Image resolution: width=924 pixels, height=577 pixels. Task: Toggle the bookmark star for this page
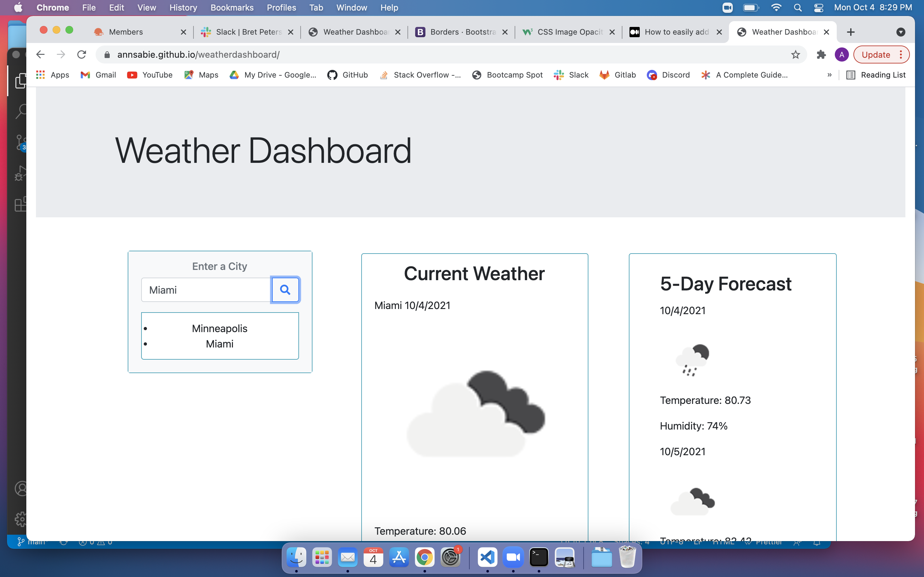[x=795, y=54]
